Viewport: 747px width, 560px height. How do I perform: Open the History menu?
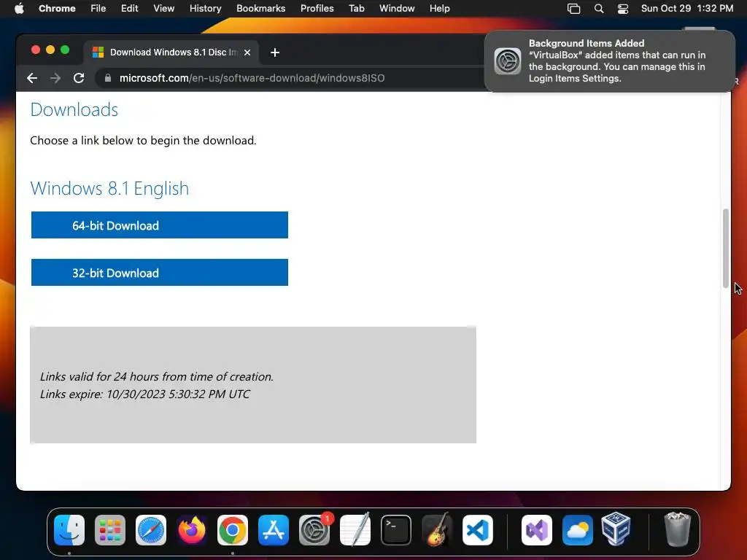pyautogui.click(x=205, y=9)
